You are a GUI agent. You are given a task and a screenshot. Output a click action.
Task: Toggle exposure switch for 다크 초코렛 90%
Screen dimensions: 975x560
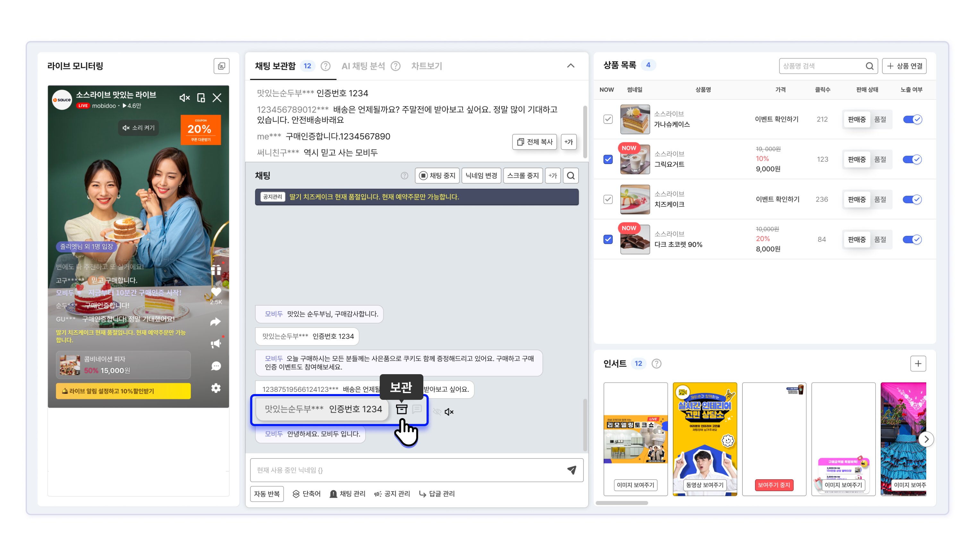coord(911,239)
